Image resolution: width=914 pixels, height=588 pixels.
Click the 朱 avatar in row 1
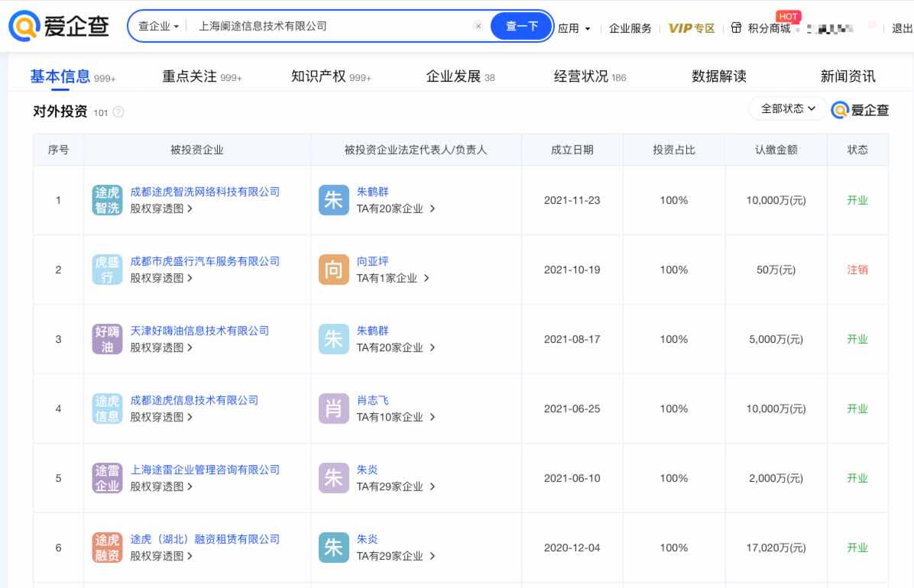coord(333,200)
